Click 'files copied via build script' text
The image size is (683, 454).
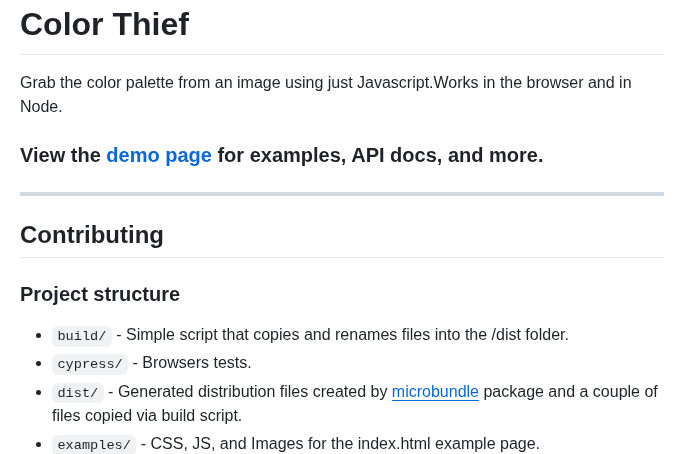pos(147,415)
